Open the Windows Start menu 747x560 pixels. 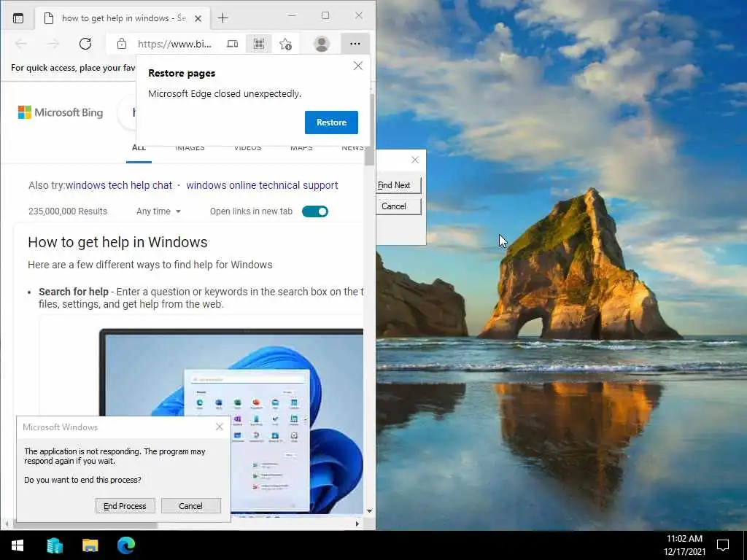coord(18,545)
